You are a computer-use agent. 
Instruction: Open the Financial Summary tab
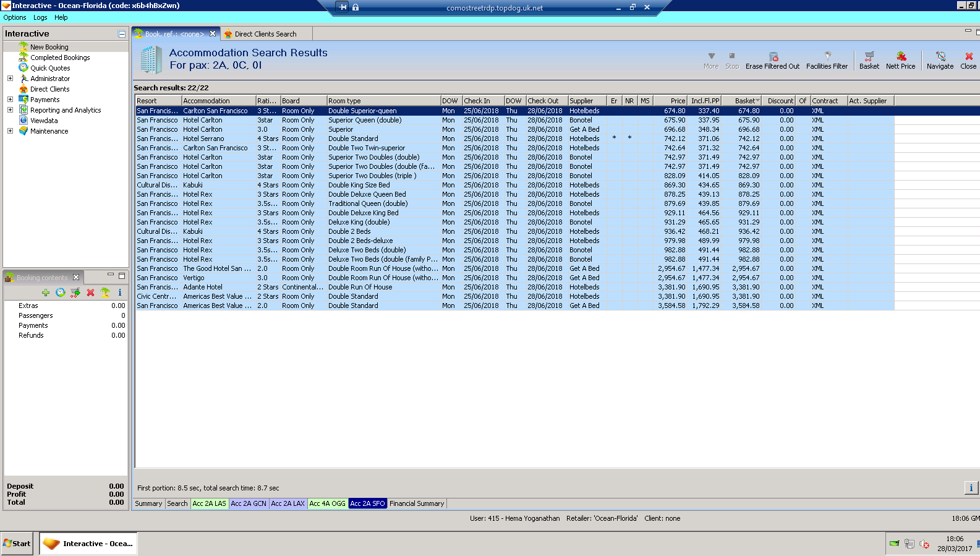click(417, 503)
